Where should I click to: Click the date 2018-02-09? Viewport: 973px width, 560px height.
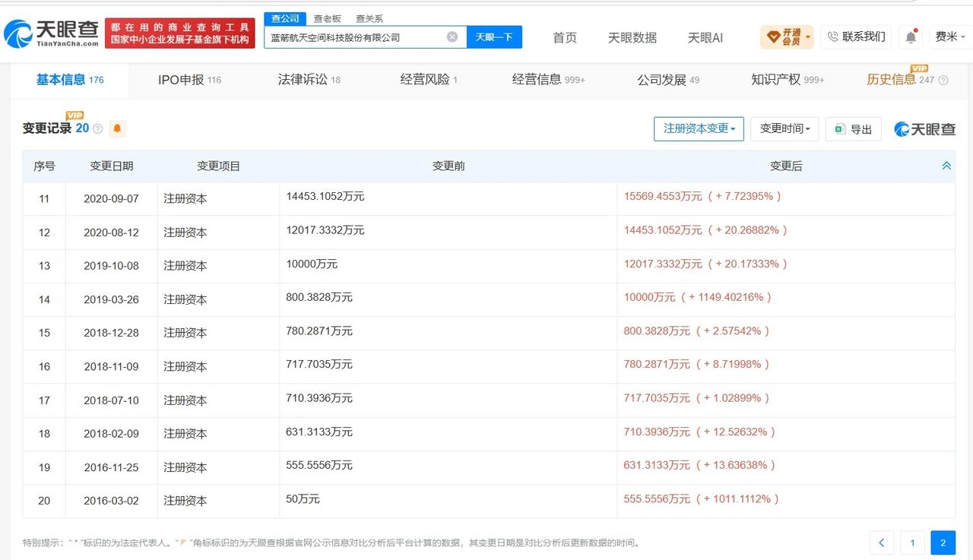(112, 433)
